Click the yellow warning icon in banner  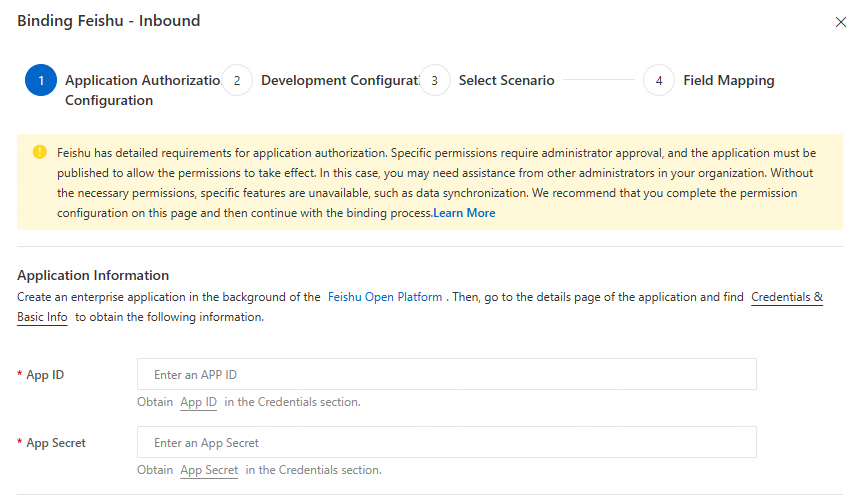40,152
